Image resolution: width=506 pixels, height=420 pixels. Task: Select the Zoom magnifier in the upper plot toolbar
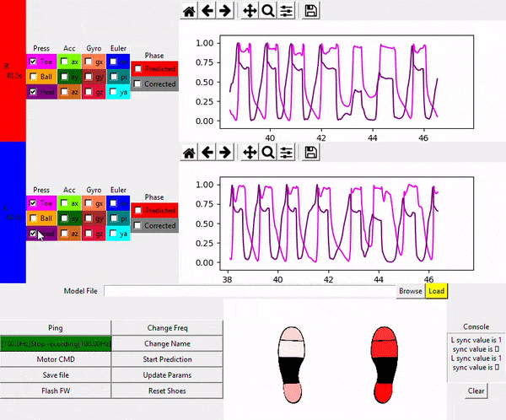click(x=268, y=11)
